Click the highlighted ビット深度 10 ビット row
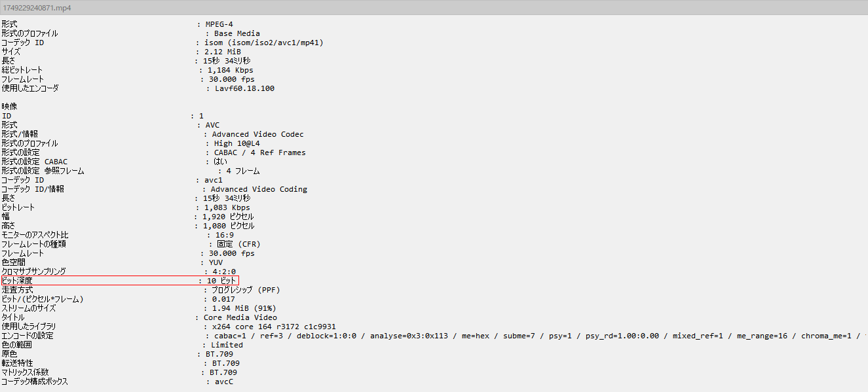Viewport: 868px width, 392px height. click(120, 281)
